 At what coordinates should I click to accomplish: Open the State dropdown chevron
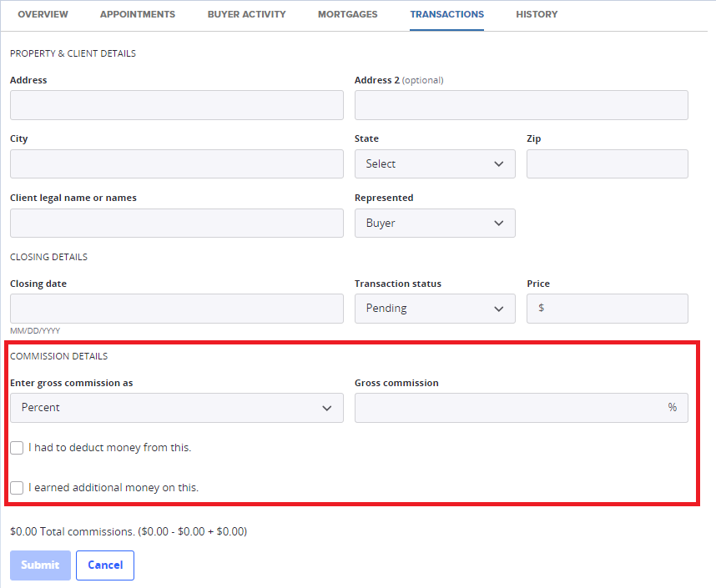(x=499, y=164)
